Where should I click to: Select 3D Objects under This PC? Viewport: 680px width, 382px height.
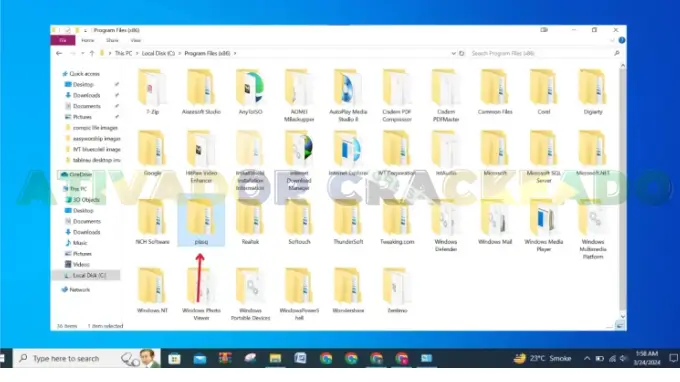(x=86, y=200)
